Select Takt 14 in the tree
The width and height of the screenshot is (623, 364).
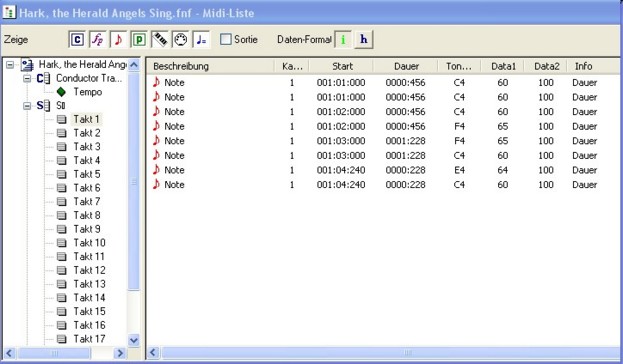click(x=89, y=298)
